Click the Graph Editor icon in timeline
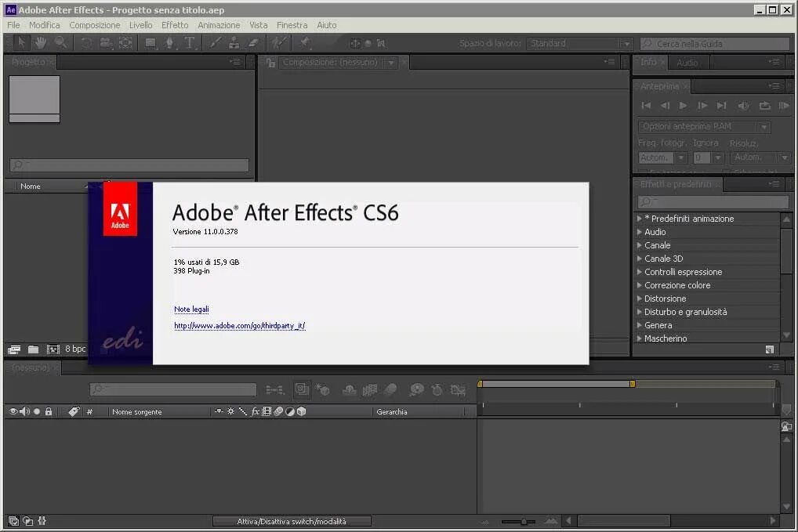The width and height of the screenshot is (798, 532). [458, 390]
